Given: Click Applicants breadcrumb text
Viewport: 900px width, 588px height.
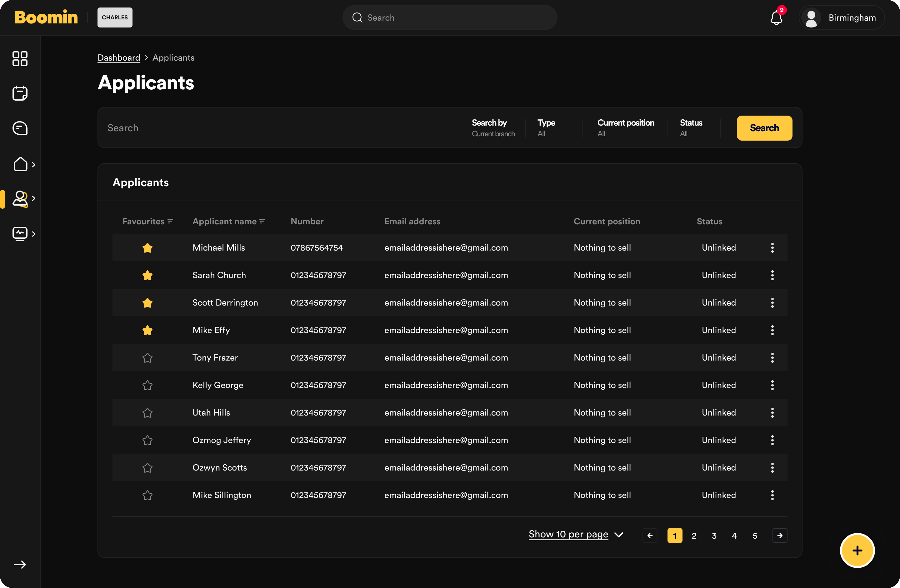Looking at the screenshot, I should 173,57.
